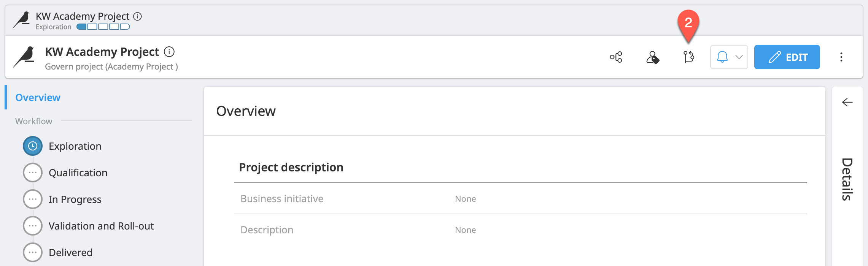
Task: Toggle the Qualification workflow stage
Action: 32,173
